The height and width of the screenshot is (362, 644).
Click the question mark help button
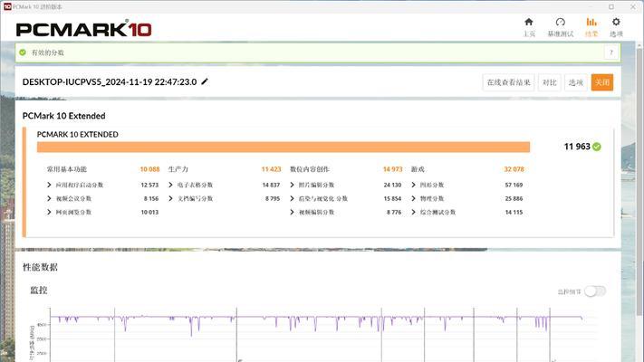(x=611, y=52)
